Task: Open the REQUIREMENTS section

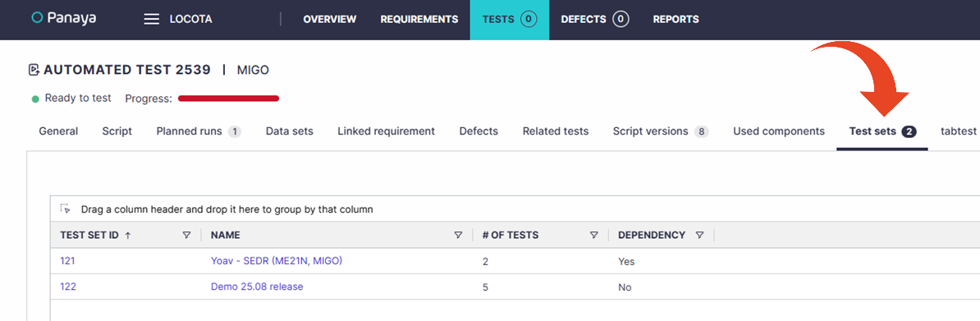Action: click(x=419, y=20)
